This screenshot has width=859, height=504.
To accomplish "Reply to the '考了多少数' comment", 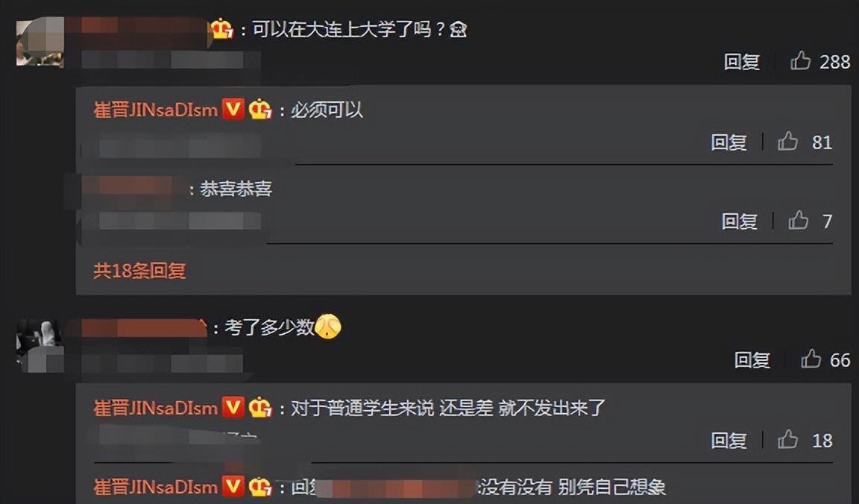I will point(752,360).
